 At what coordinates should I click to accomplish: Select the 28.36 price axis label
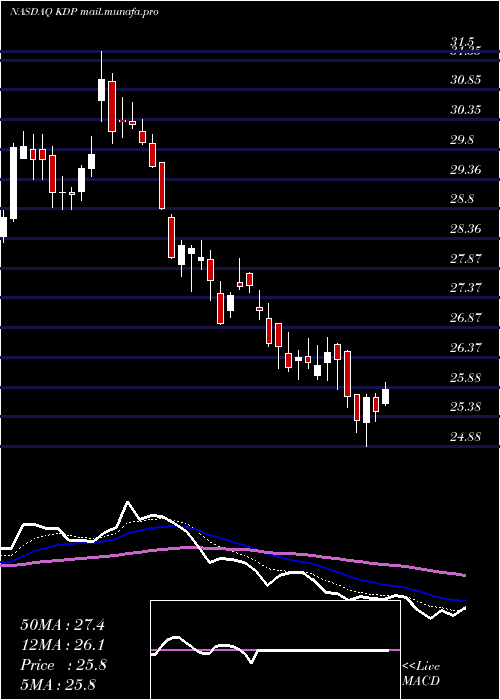[466, 229]
